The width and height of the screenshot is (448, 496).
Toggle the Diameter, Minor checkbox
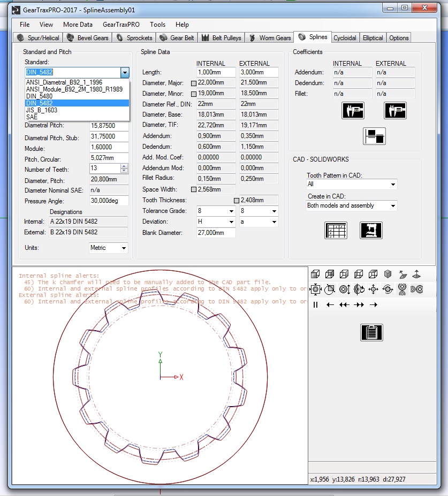194,94
